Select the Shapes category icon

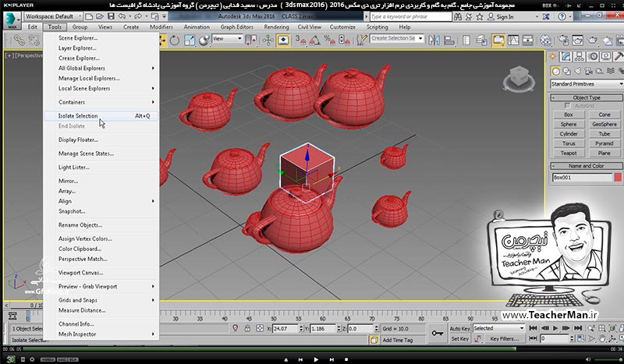[x=567, y=71]
